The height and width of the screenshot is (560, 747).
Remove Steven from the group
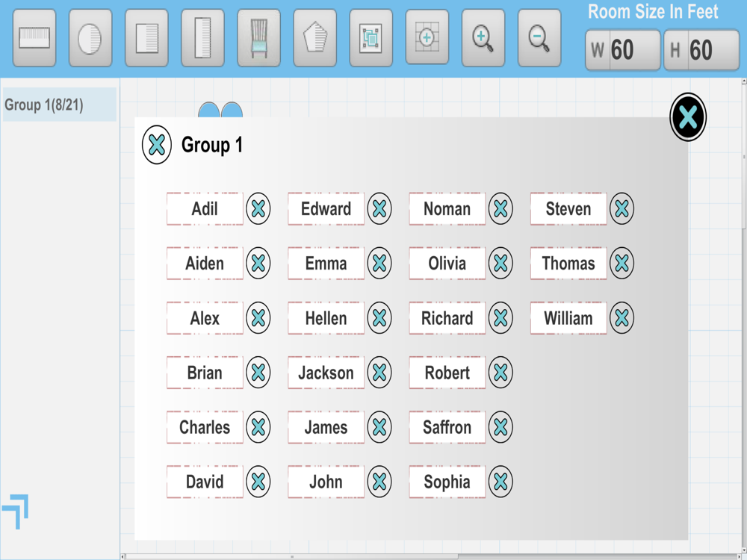click(622, 208)
